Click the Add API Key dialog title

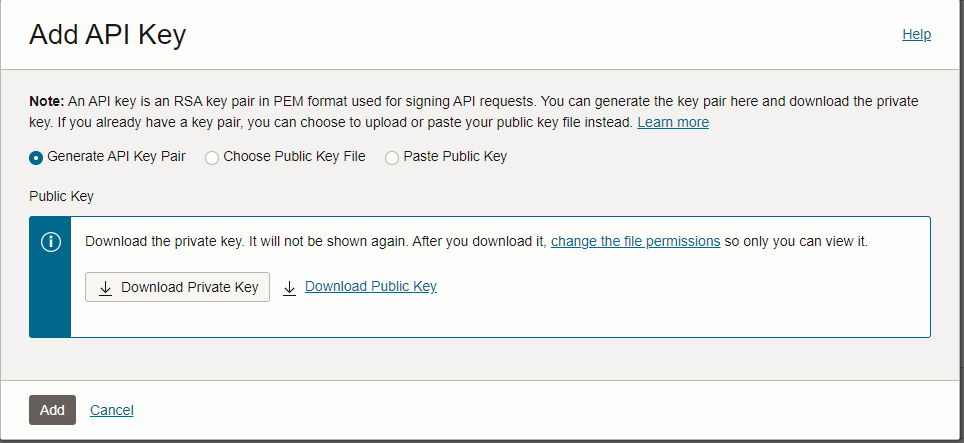point(107,35)
